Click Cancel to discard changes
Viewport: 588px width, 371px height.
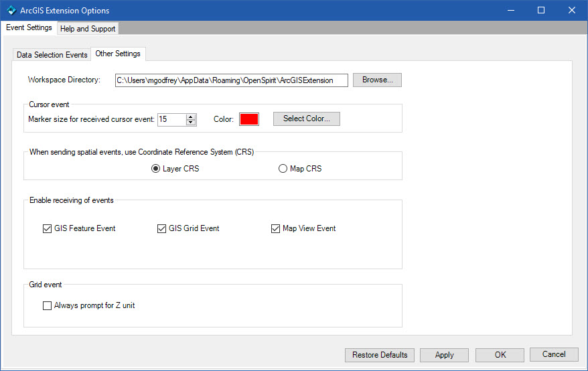(x=554, y=354)
